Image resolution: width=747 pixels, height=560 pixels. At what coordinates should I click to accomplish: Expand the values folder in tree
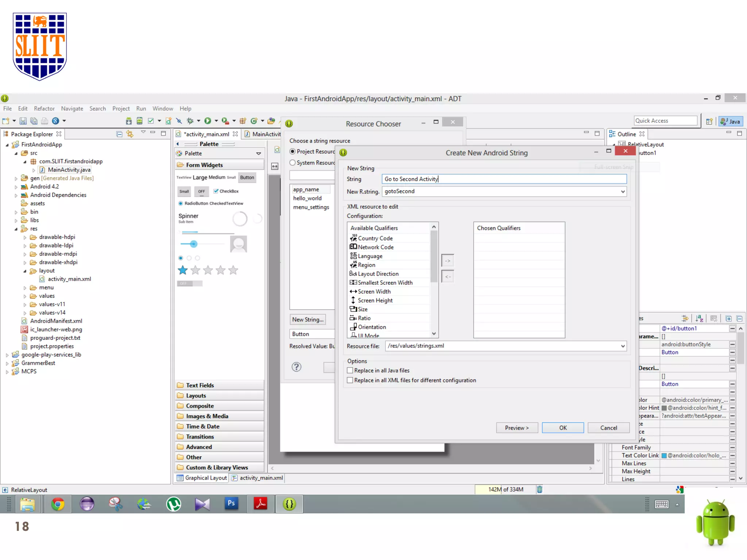(25, 296)
